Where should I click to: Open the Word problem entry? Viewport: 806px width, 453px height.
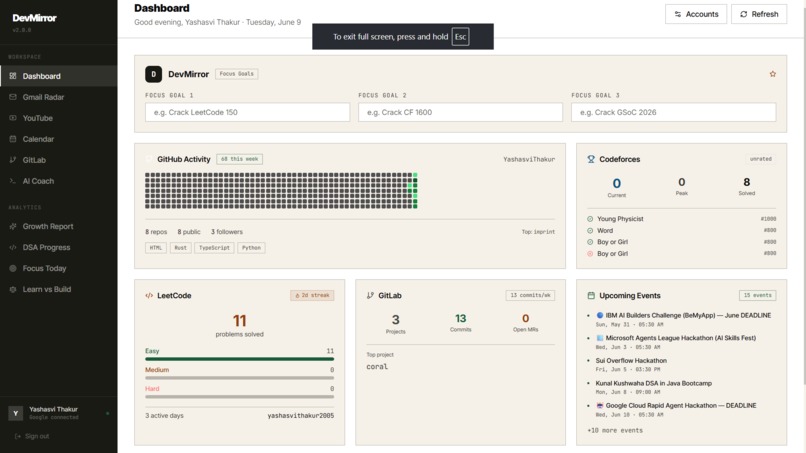coord(682,231)
